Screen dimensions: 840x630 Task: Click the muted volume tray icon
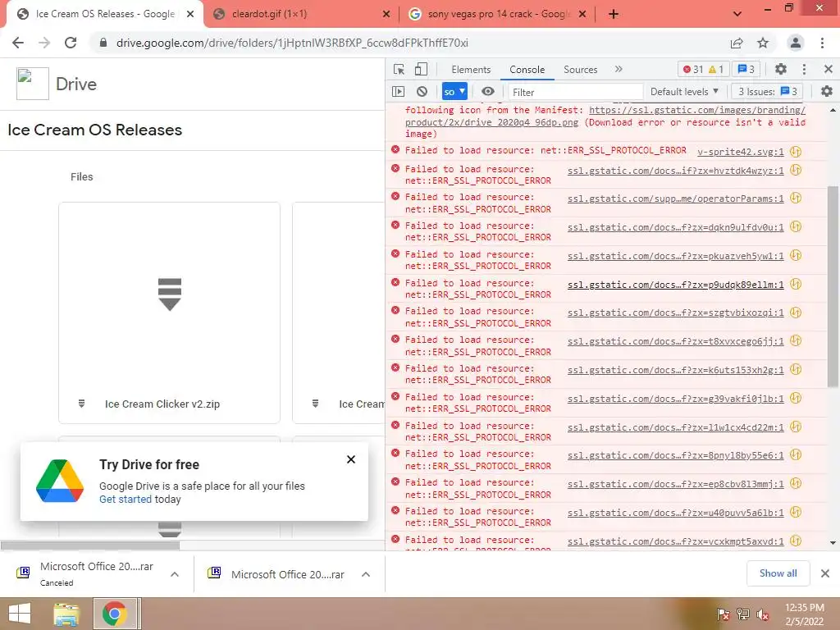pos(762,614)
